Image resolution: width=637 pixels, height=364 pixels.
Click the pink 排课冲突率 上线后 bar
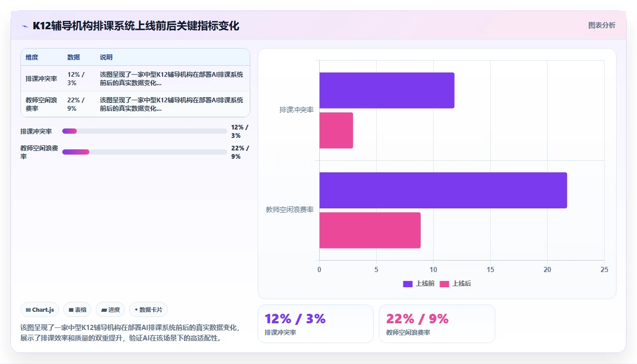pyautogui.click(x=336, y=131)
